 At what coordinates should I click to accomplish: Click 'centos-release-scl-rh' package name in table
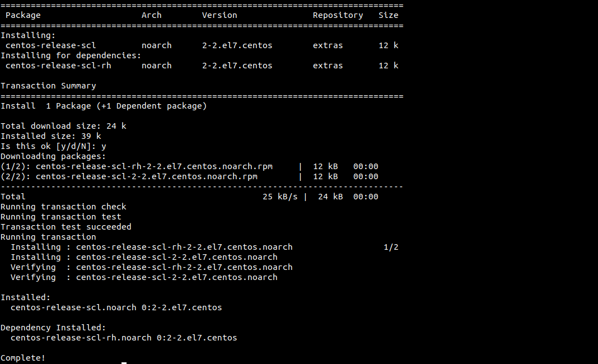[x=58, y=66]
